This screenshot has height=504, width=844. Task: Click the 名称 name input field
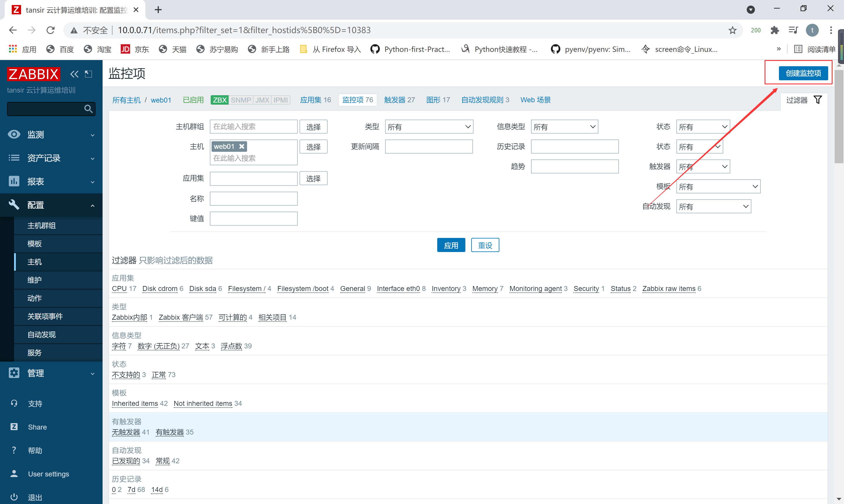254,198
